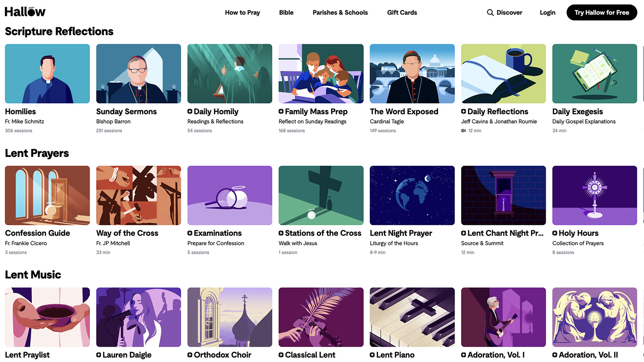
Task: Open the How to Pray page
Action: coord(242,12)
